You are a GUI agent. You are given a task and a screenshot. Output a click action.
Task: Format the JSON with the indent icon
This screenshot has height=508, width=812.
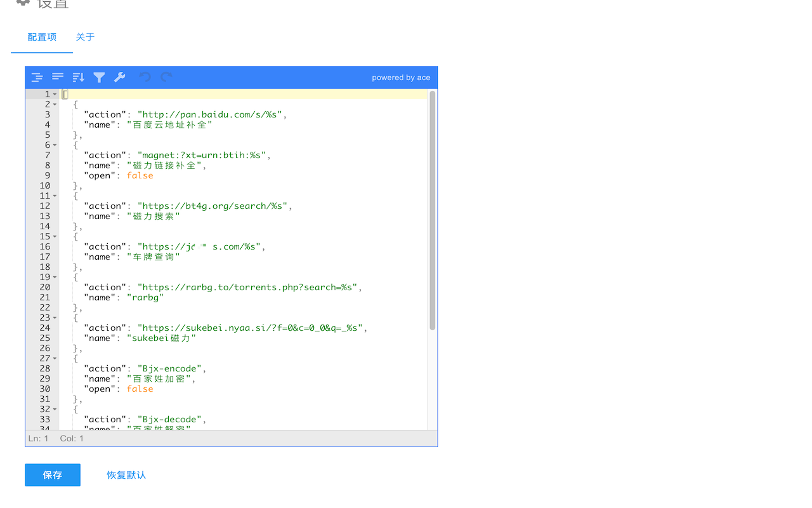(x=37, y=77)
